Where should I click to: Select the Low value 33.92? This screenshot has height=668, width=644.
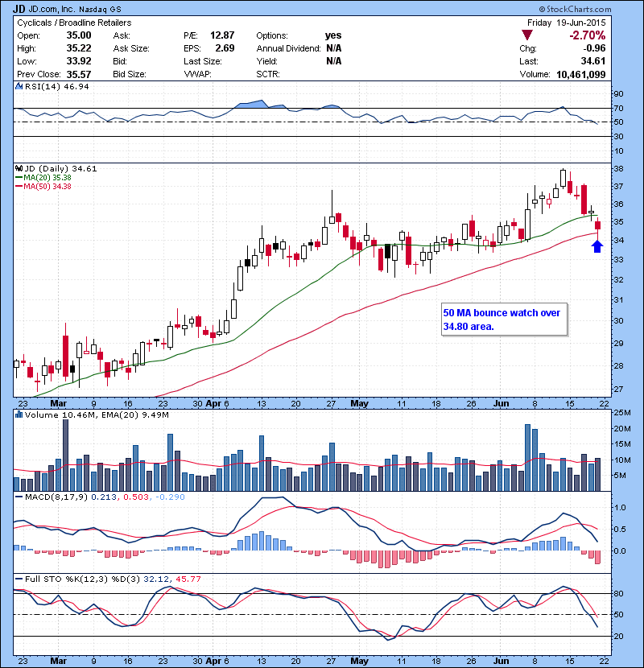[79, 61]
